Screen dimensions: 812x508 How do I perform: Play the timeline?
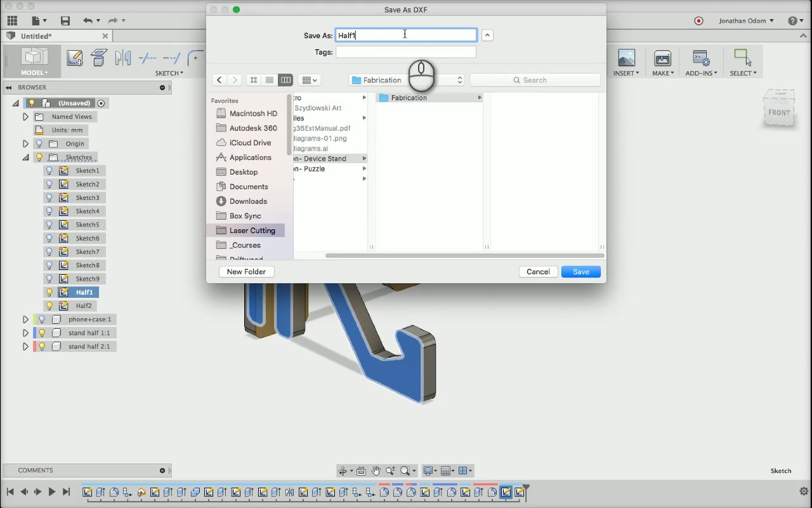coord(52,491)
